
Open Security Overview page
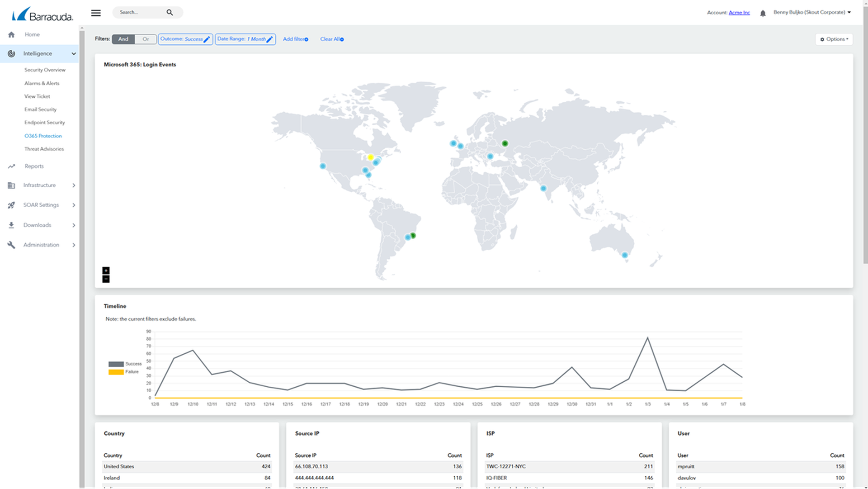pyautogui.click(x=45, y=70)
